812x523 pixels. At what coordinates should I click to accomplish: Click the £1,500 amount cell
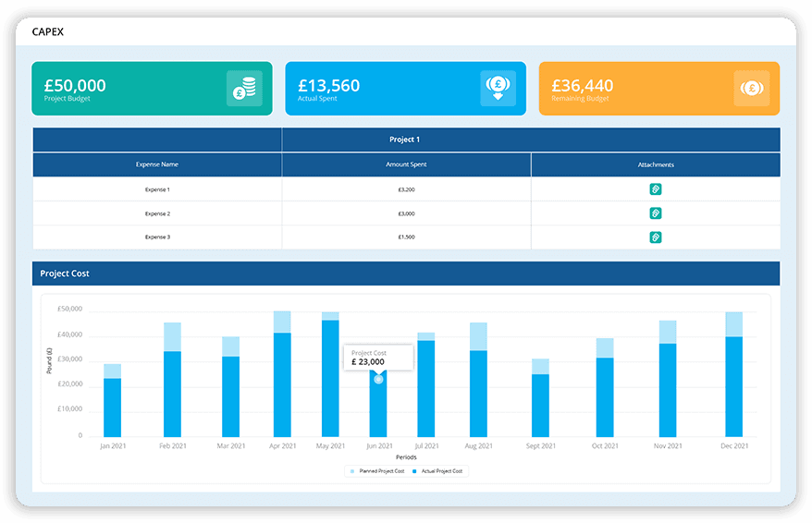407,237
